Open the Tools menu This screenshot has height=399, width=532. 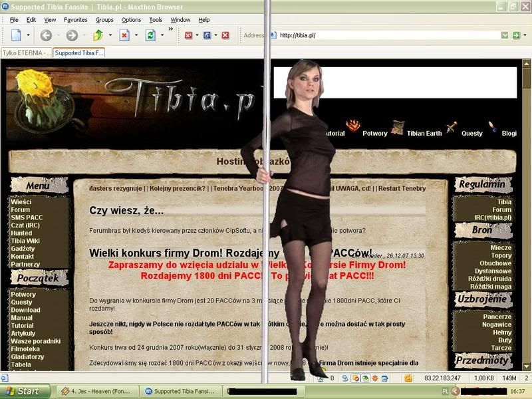156,20
